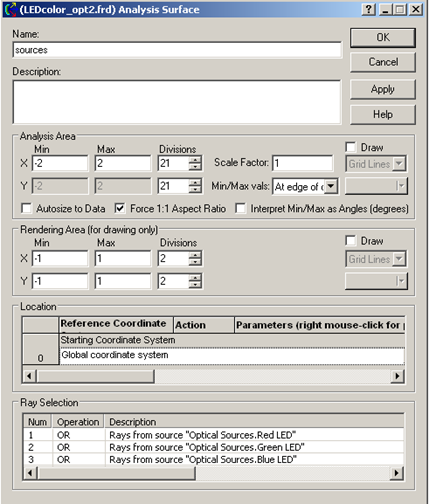The image size is (429, 504).
Task: Click inside the Description text box
Action: point(177,102)
